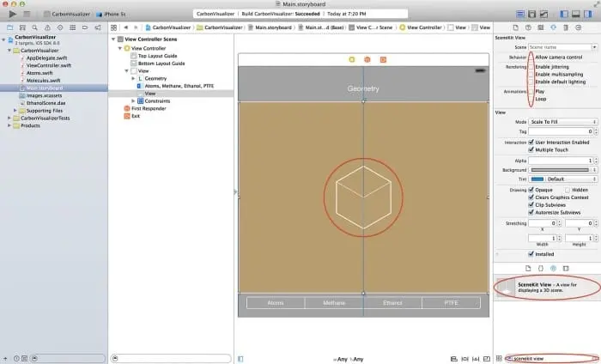Select the Atoms segment
The height and width of the screenshot is (364, 601).
276,303
